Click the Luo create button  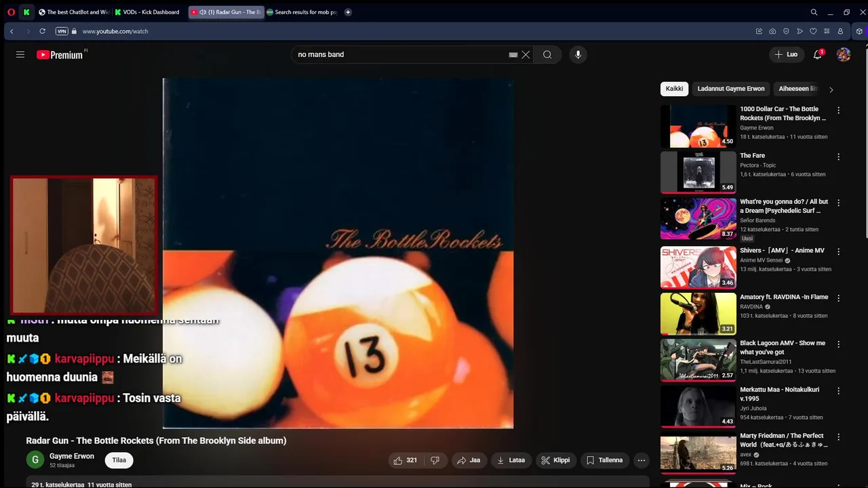click(x=786, y=54)
